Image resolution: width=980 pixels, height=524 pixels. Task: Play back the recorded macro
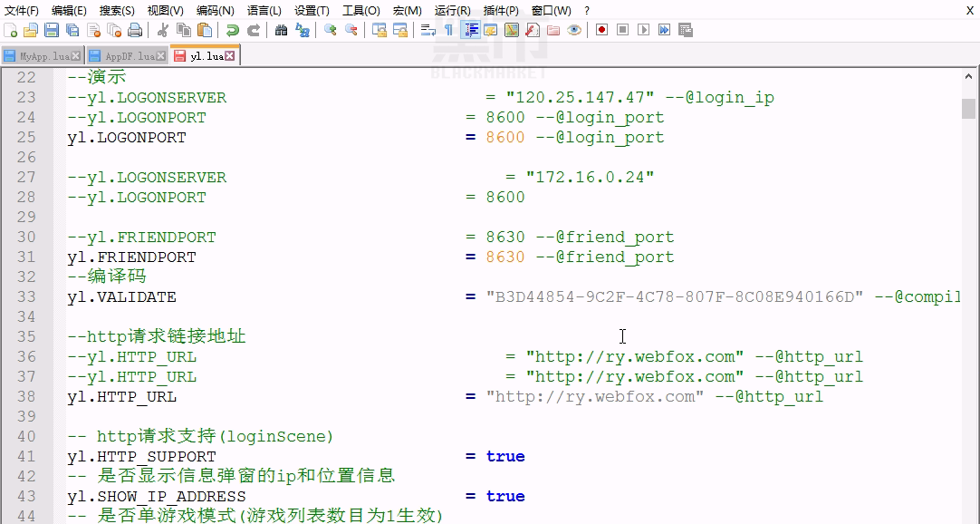[x=644, y=30]
